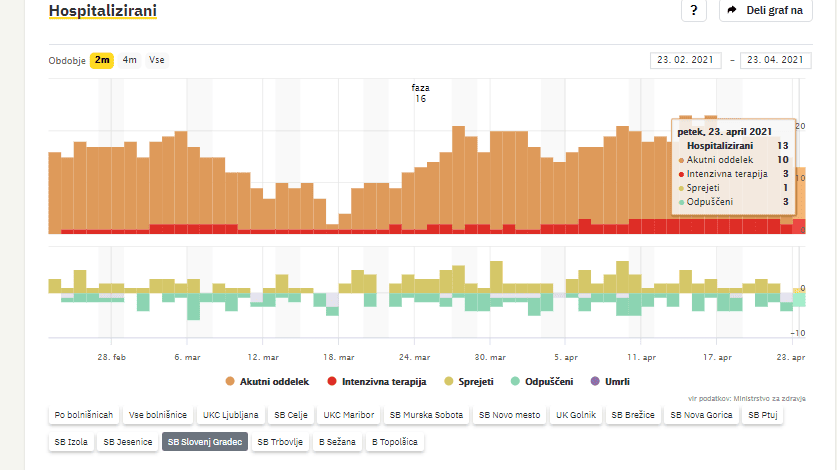The image size is (837, 470).
Task: Click the SB Slovenj Gradec button
Action: tap(204, 441)
